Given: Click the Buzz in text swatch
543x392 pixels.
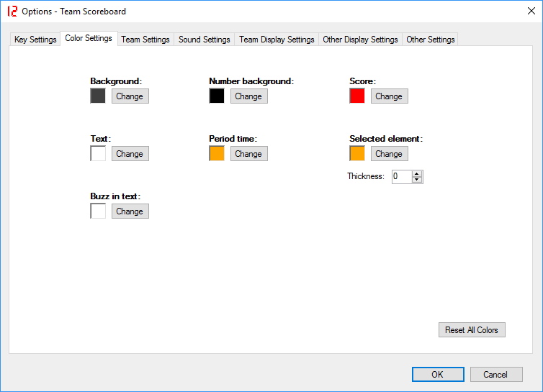Looking at the screenshot, I should click(x=98, y=211).
